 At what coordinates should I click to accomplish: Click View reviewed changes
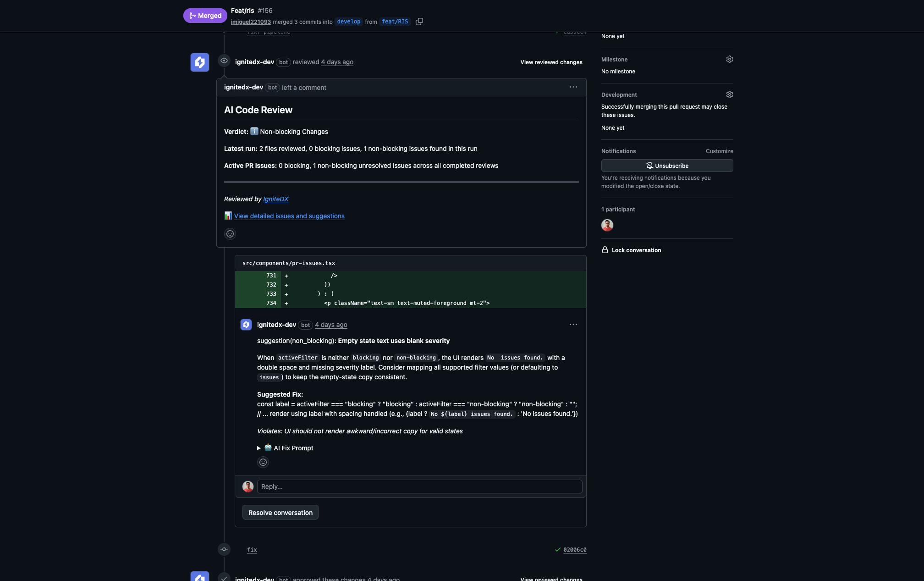[551, 62]
